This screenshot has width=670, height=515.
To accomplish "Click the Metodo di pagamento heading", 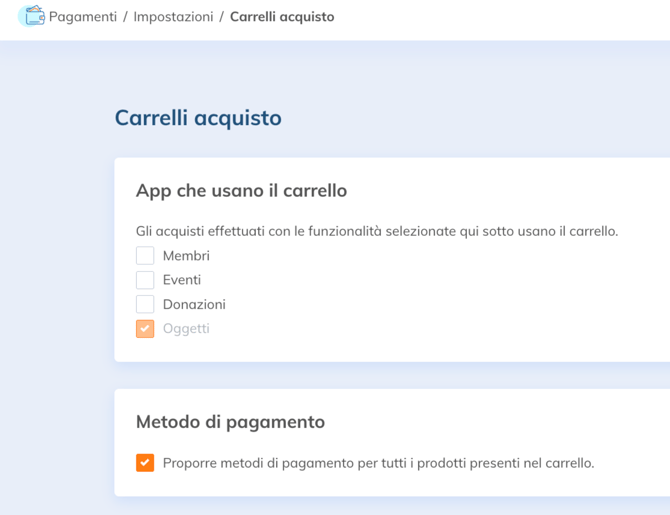I will pyautogui.click(x=230, y=422).
